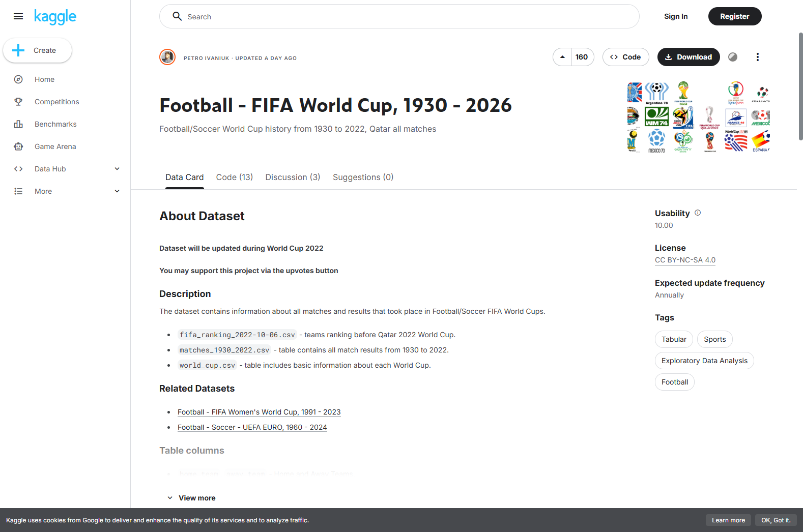
Task: Open the hamburger menu icon
Action: click(18, 16)
